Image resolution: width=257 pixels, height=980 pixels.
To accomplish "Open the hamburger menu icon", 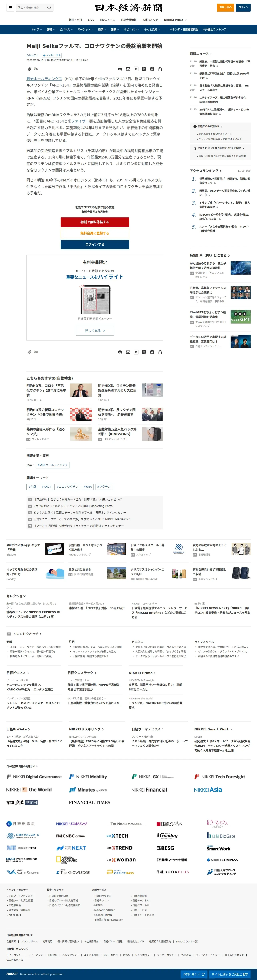I will (10, 7).
